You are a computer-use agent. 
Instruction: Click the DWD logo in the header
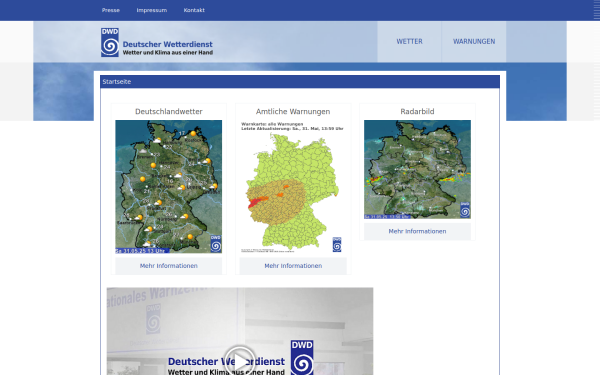(x=110, y=42)
